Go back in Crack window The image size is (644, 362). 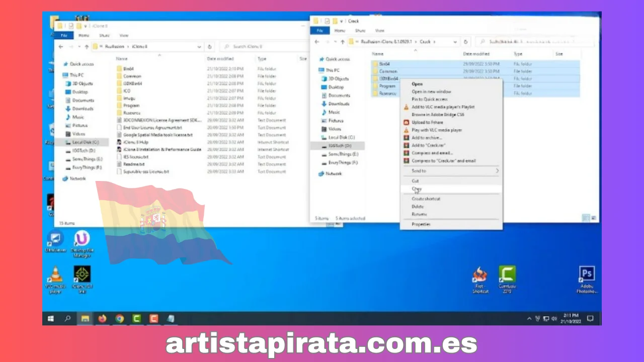[317, 42]
